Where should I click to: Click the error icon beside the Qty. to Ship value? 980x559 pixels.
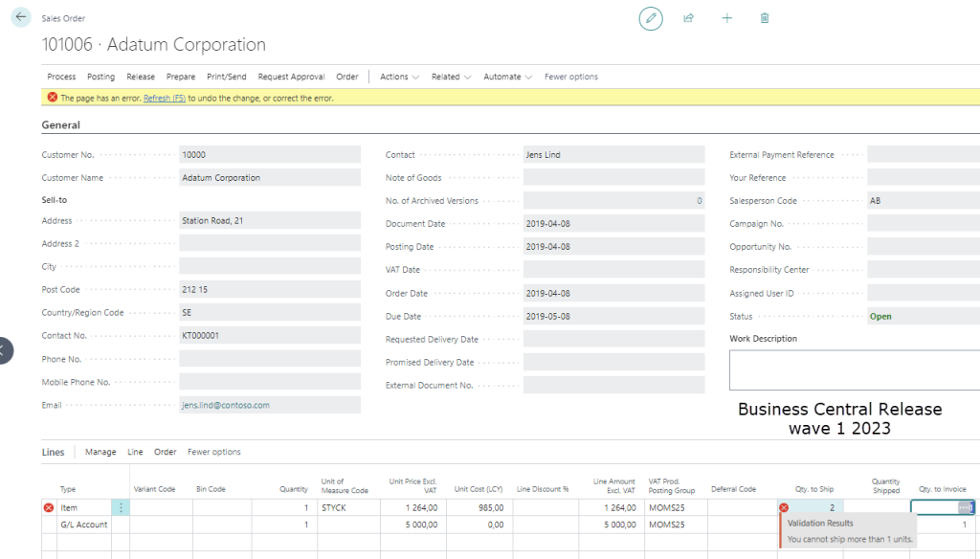[785, 507]
